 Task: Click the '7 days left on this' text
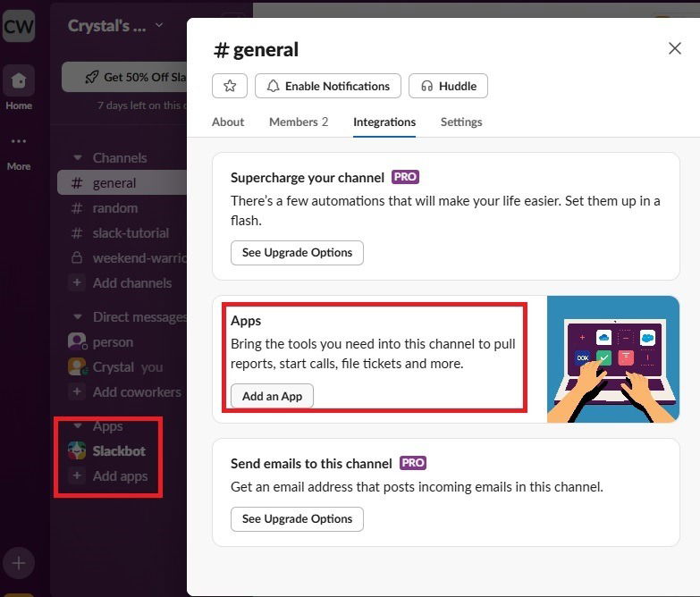141,105
